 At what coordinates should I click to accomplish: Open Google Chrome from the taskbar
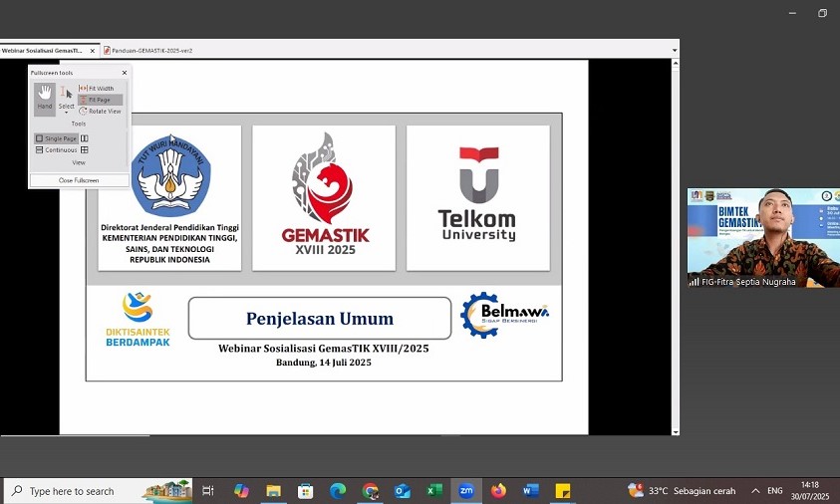click(370, 491)
